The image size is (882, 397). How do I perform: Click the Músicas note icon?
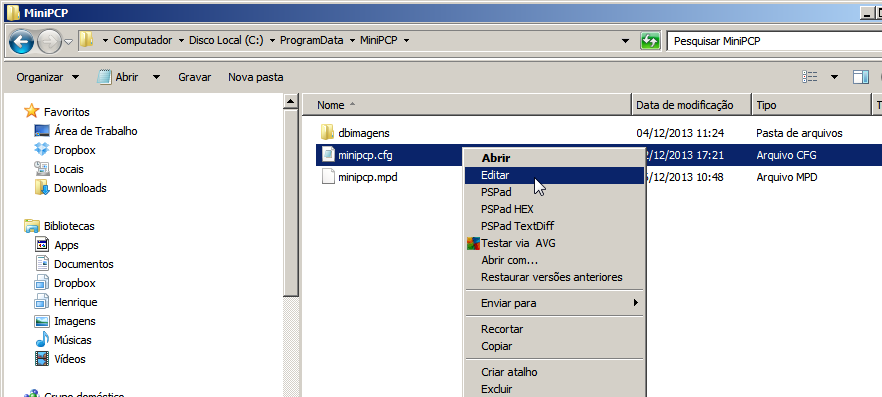(42, 340)
